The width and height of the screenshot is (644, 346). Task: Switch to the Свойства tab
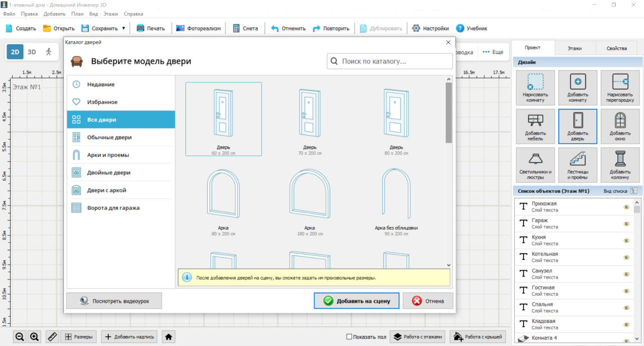tap(617, 48)
